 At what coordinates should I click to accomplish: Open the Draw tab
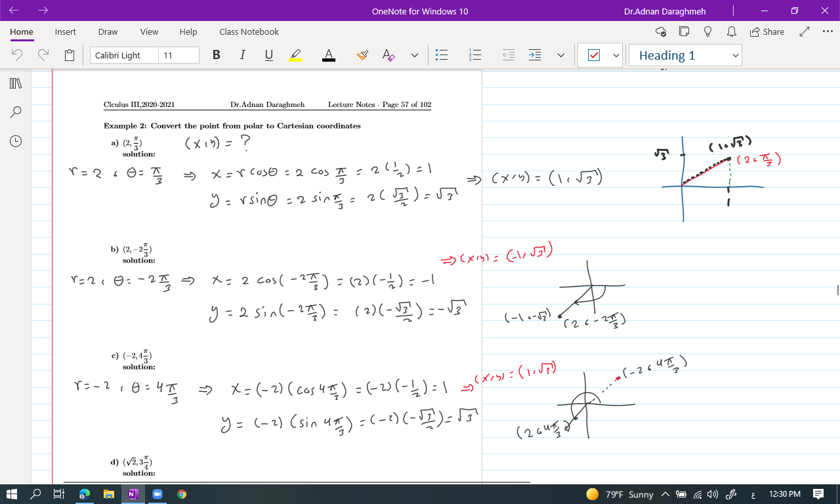click(108, 31)
